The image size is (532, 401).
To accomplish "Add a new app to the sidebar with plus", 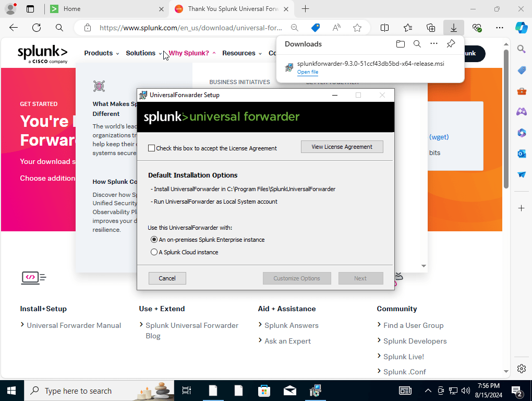I will (522, 208).
